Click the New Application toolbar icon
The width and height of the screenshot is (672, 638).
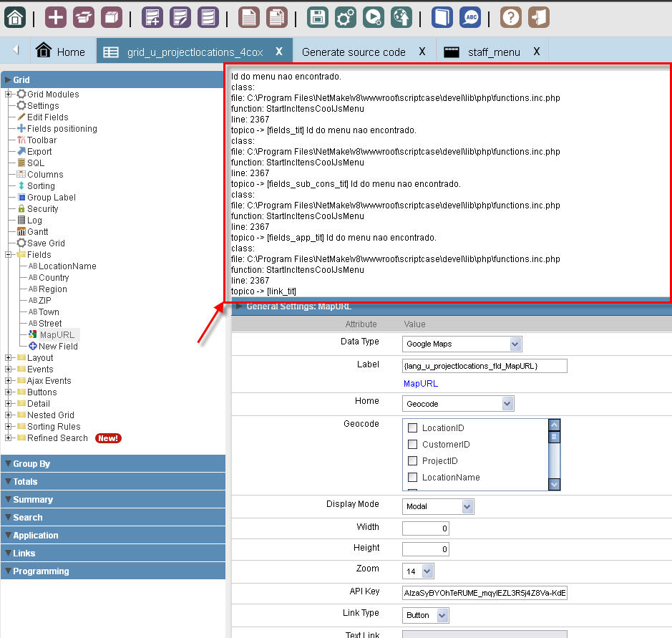pyautogui.click(x=152, y=18)
